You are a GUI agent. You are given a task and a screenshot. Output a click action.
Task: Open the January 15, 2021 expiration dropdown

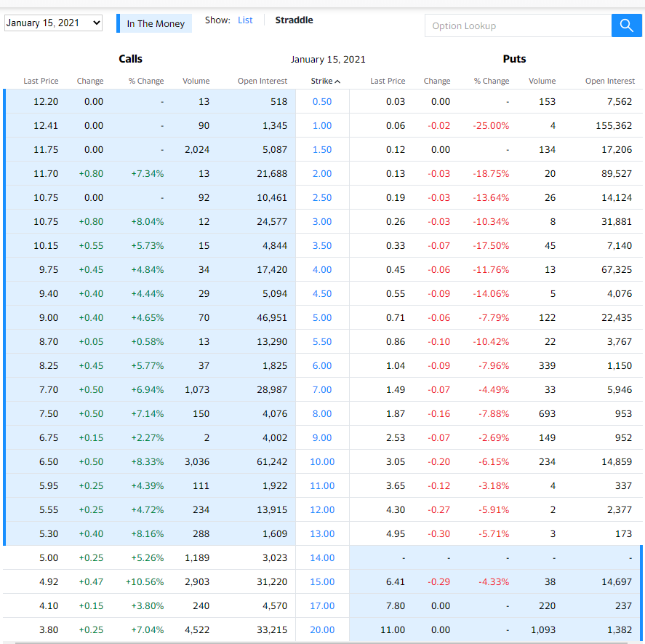(54, 23)
